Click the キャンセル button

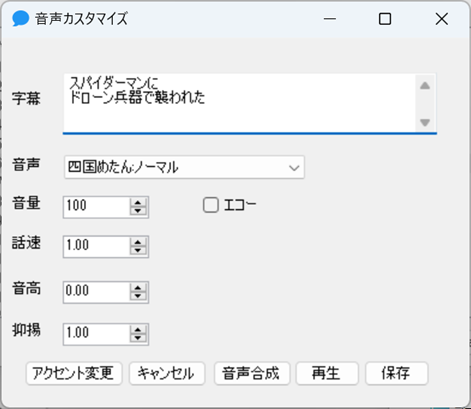point(167,373)
